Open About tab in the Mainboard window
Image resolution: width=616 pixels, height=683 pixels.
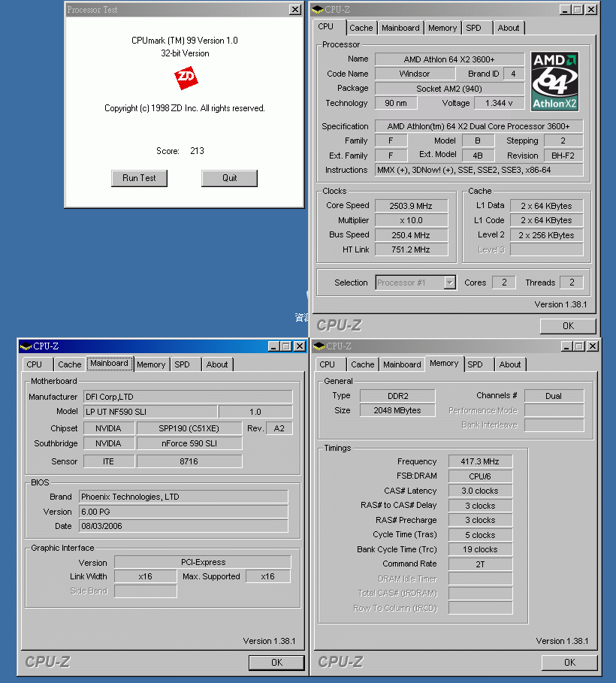pyautogui.click(x=217, y=364)
